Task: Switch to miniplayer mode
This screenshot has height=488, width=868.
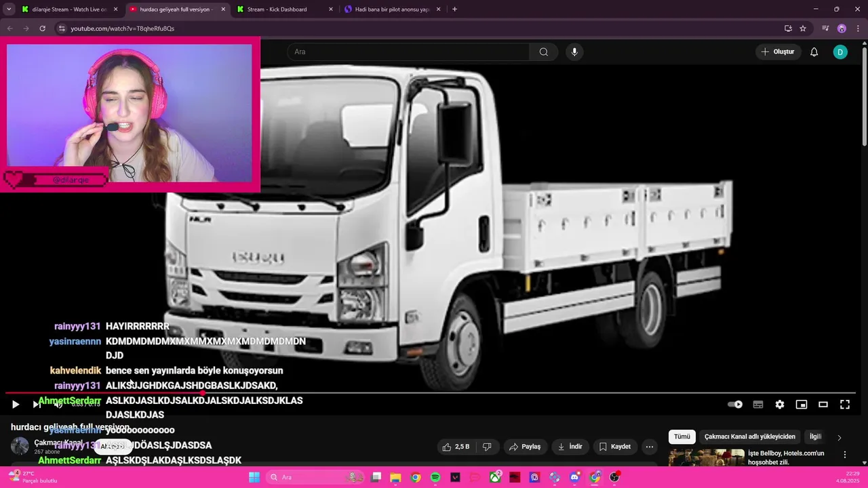Action: [802, 405]
